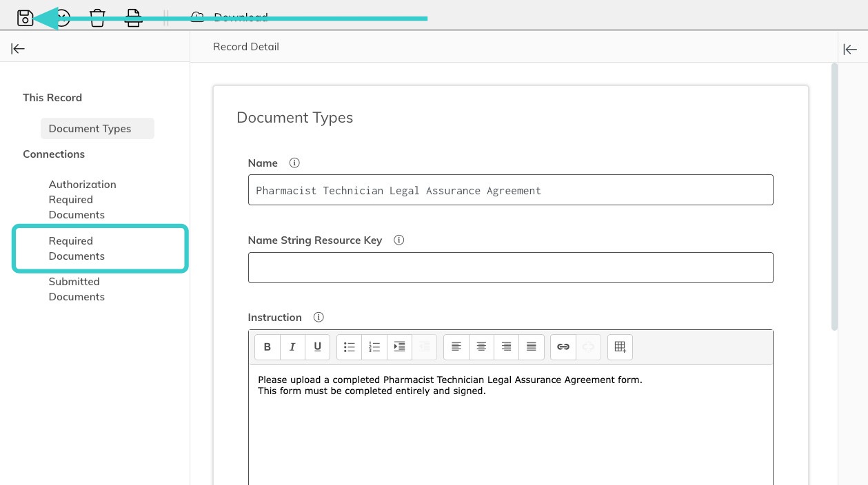This screenshot has width=868, height=485.
Task: Insert a numbered list
Action: point(374,347)
